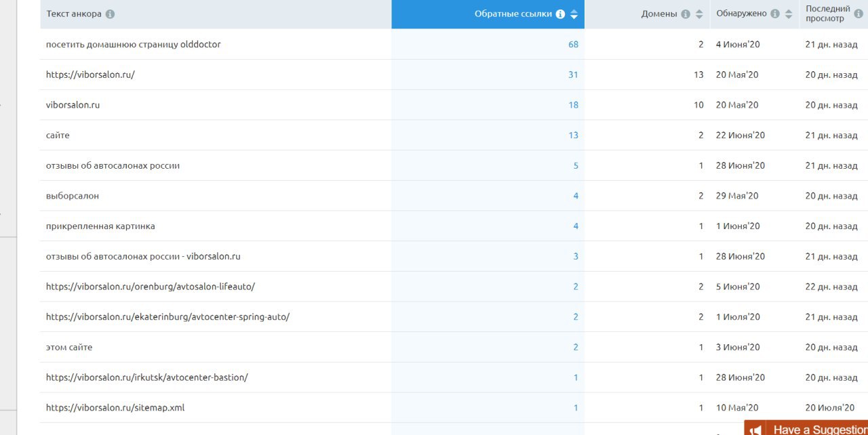
Task: Open backlinks count 18 link
Action: tap(573, 105)
